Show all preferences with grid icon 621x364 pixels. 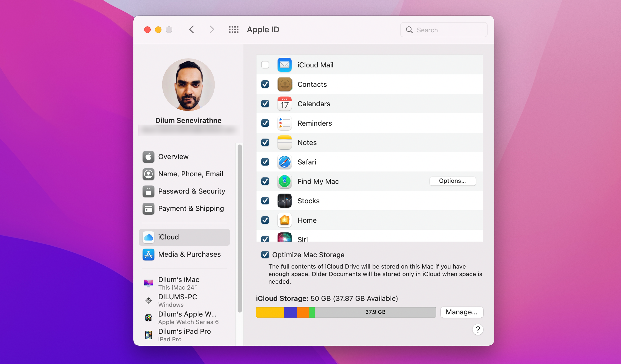coord(234,30)
